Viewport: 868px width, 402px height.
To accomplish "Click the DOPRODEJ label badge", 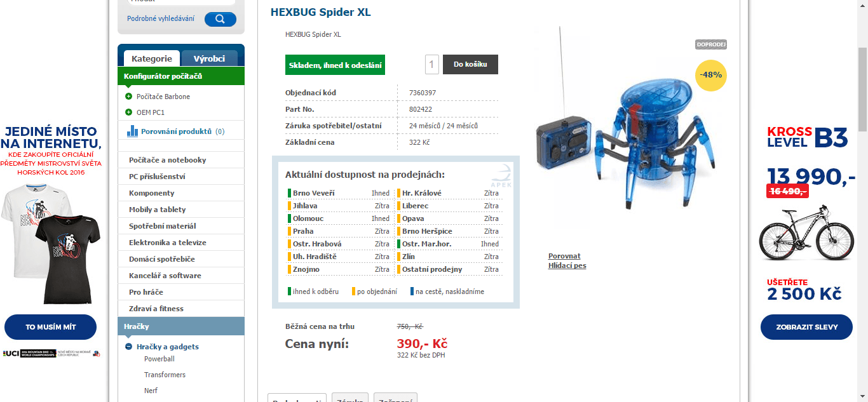I will click(711, 44).
